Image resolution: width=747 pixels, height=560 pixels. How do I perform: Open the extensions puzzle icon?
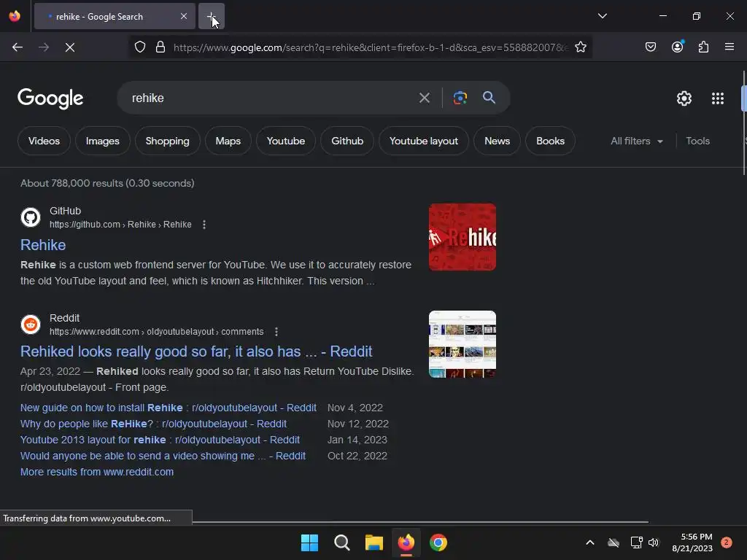[x=703, y=47]
